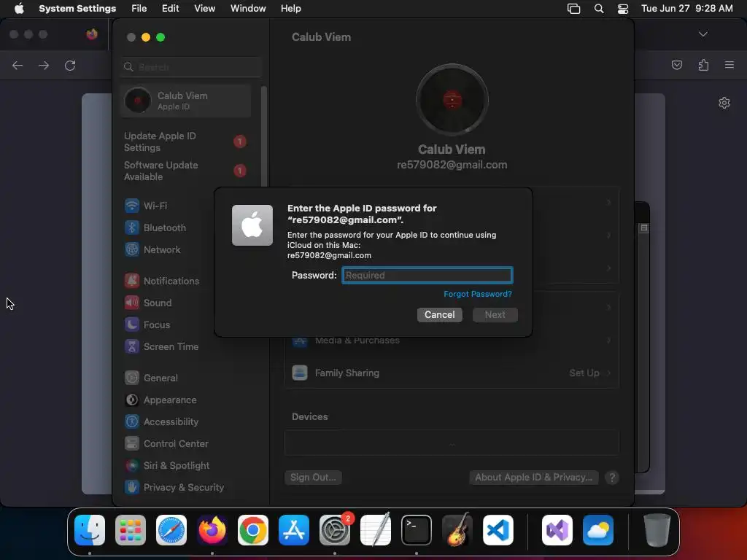This screenshot has height=560, width=747.
Task: Open the Help menu
Action: (290, 9)
